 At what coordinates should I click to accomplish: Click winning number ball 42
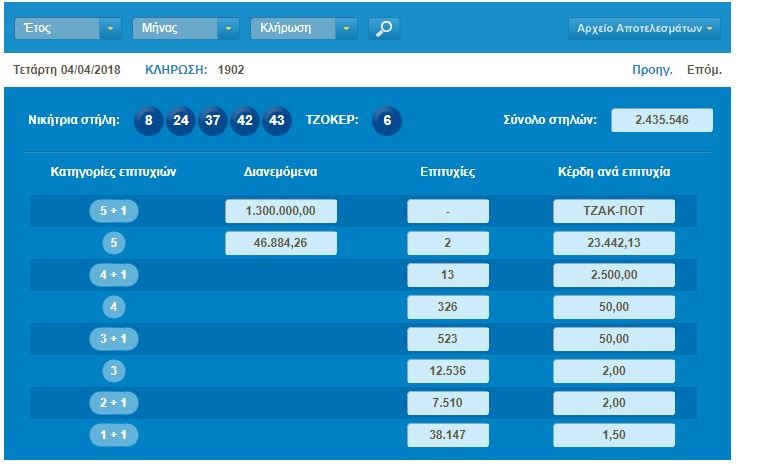(x=245, y=121)
